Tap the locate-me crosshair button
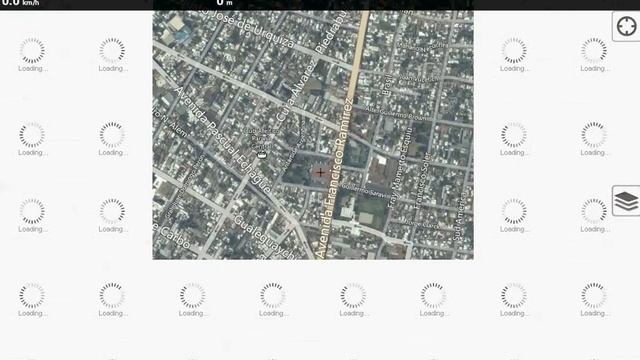The width and height of the screenshot is (640, 360). [626, 27]
